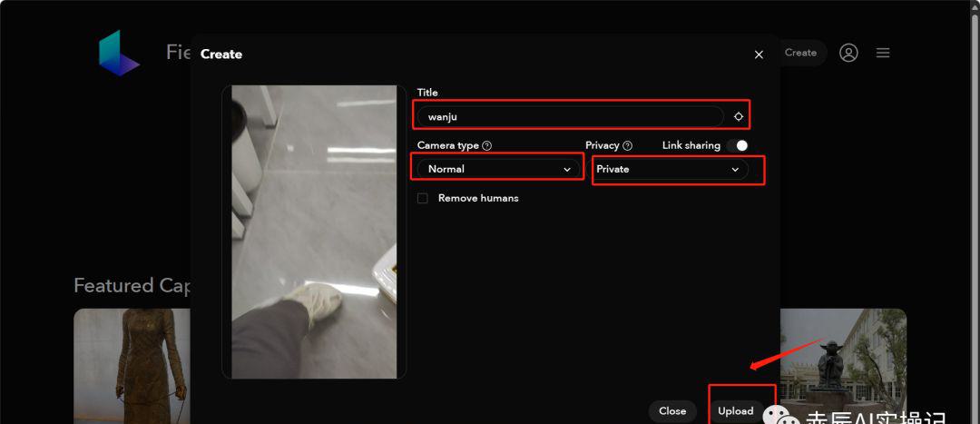The width and height of the screenshot is (980, 424).
Task: Click the Privacy help icon
Action: 628,145
